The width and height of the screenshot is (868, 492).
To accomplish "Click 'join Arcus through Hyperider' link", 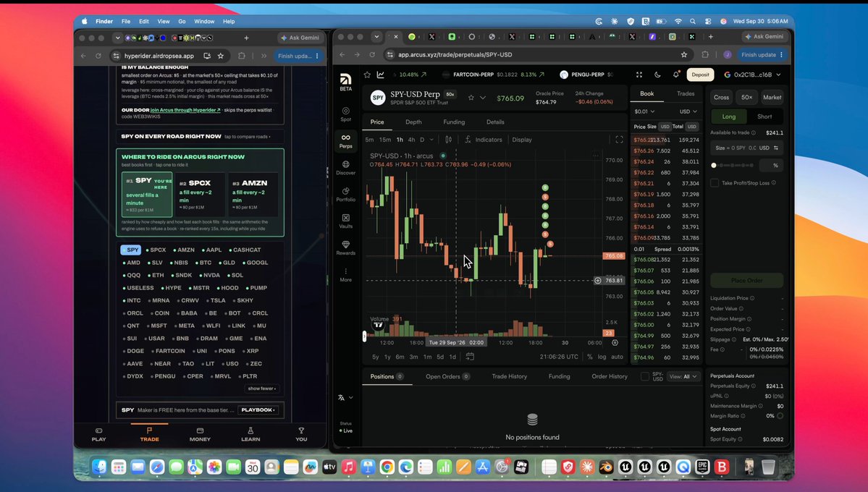I will tap(185, 110).
